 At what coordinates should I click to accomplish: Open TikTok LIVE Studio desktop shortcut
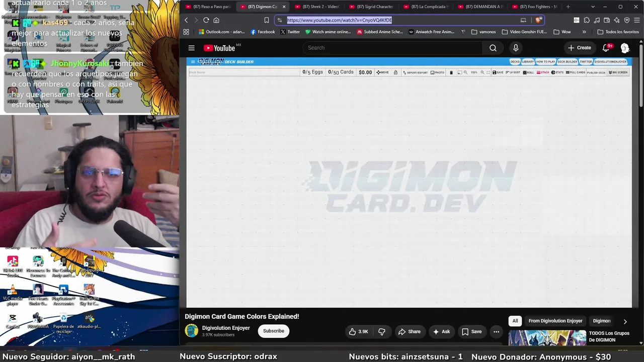pyautogui.click(x=13, y=266)
